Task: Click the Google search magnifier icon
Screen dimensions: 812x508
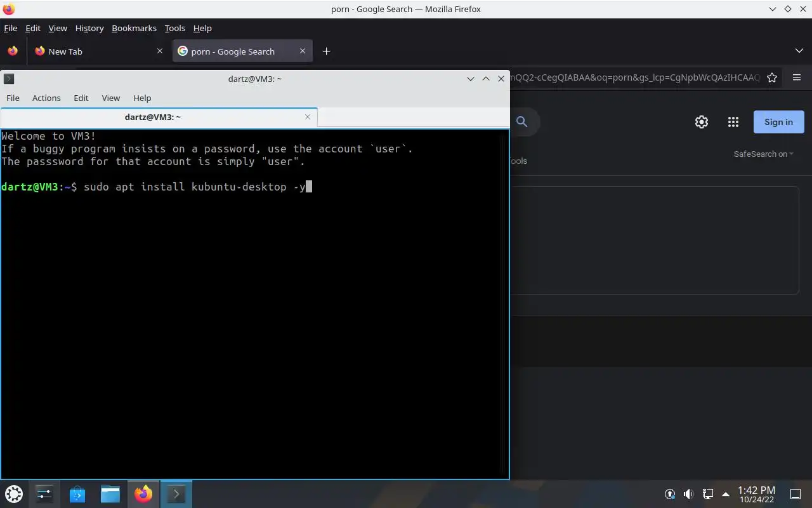Action: [x=521, y=121]
